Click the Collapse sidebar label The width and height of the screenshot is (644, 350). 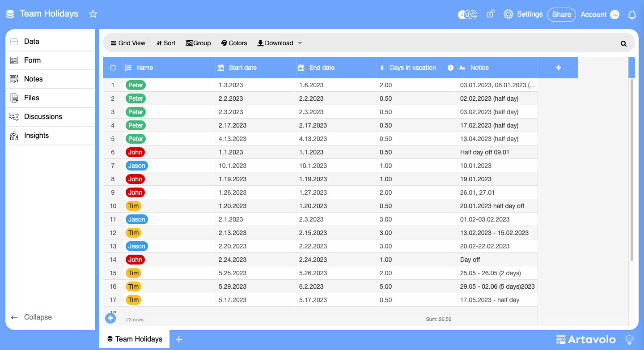pyautogui.click(x=38, y=317)
